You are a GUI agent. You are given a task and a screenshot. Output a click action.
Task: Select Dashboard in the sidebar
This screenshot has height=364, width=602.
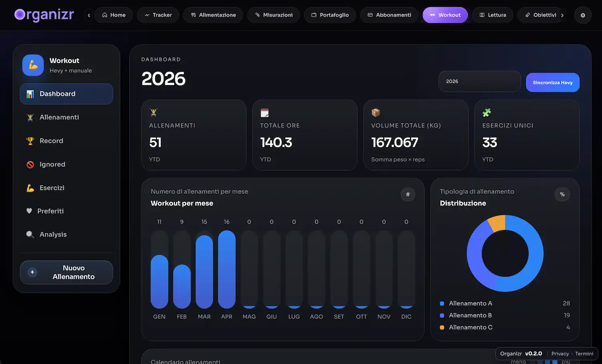66,94
